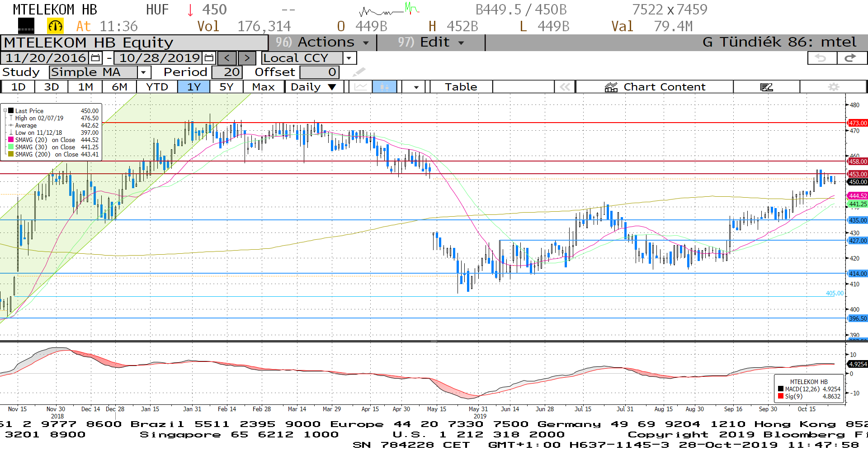Click the SMAVG (200) olive color swatch
Screen dimensions: 868x470
pos(11,154)
